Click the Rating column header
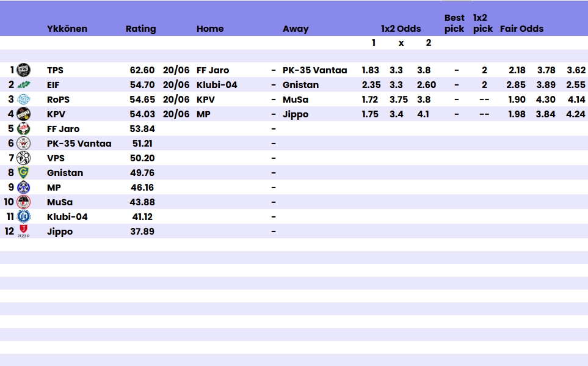This screenshot has height=366, width=588. pyautogui.click(x=140, y=29)
